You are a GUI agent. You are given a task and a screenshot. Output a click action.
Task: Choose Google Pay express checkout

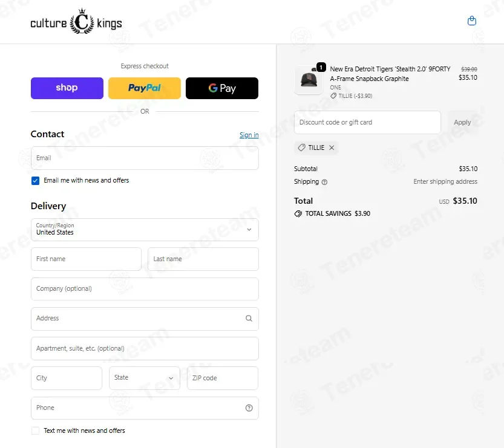tap(222, 88)
